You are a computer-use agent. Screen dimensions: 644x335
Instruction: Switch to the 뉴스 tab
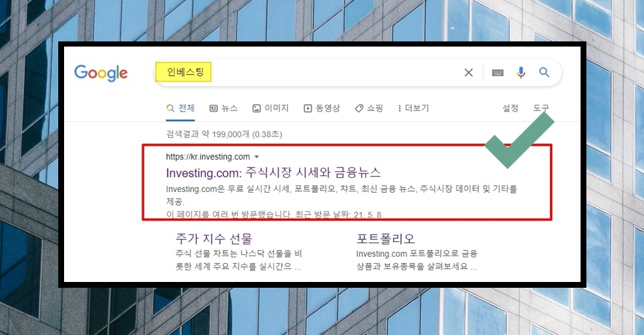click(224, 109)
